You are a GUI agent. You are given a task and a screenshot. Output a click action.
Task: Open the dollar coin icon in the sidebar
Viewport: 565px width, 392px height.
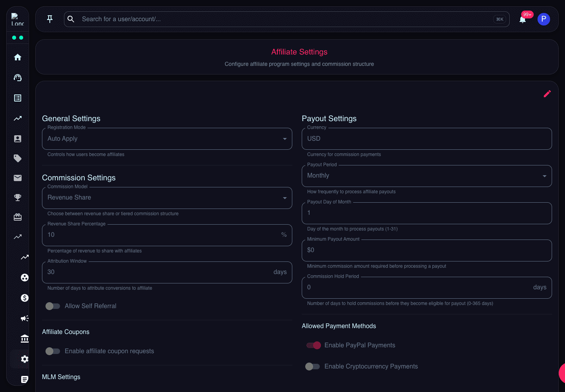(x=25, y=298)
